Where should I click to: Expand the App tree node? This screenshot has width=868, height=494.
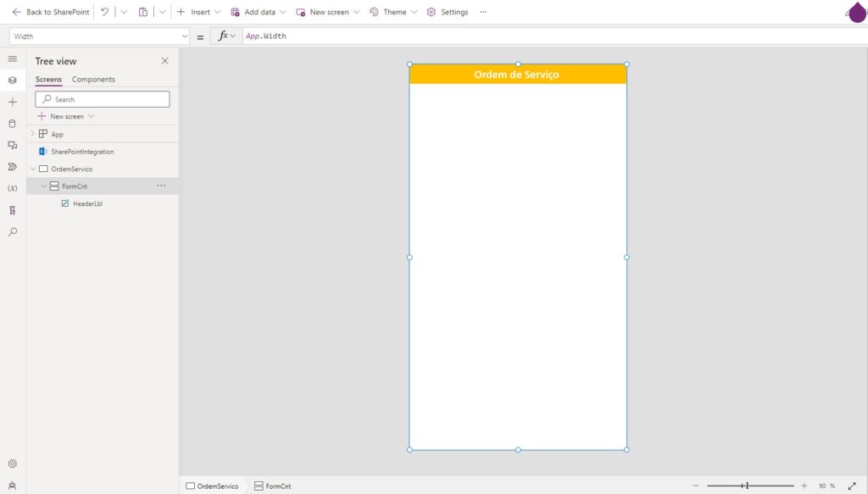(33, 134)
